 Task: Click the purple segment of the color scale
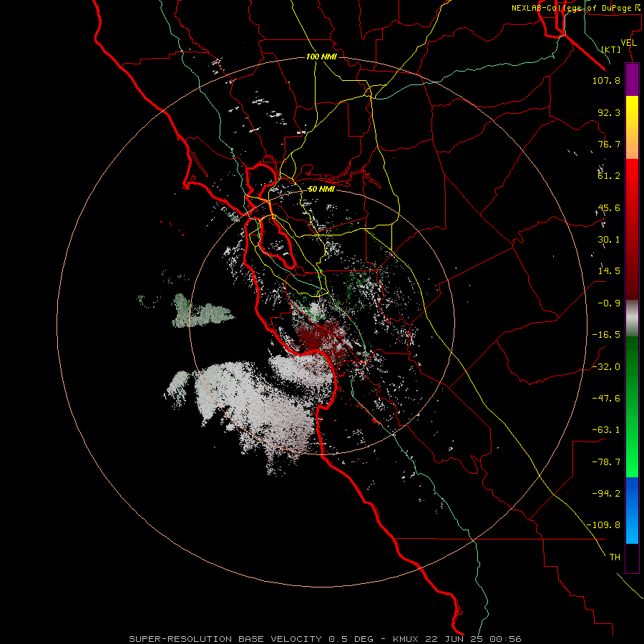coord(632,79)
